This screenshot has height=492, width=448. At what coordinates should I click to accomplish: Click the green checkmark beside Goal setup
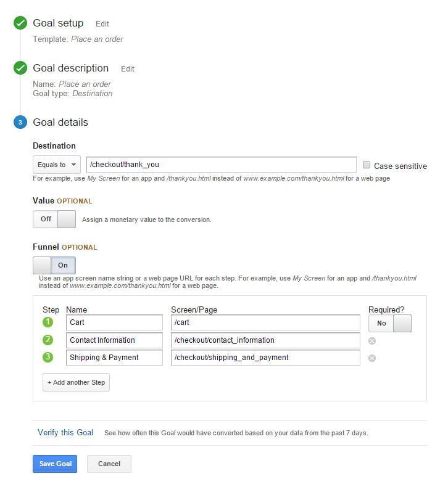[x=20, y=23]
